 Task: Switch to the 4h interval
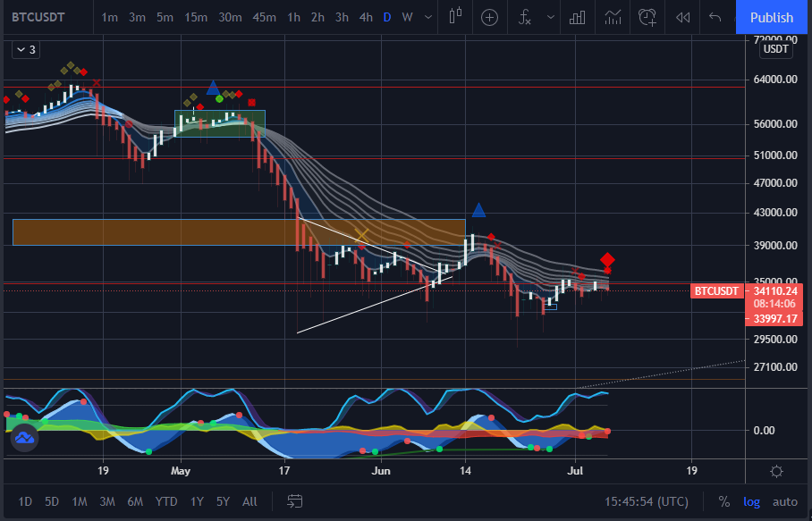point(366,17)
